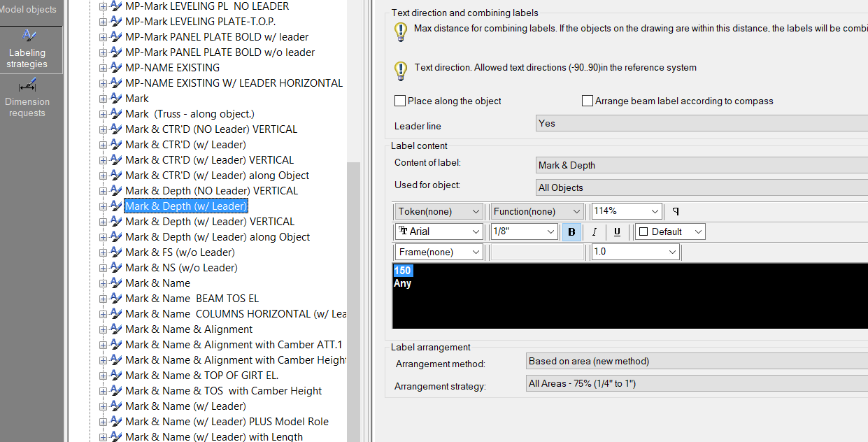Open the Function(none) dropdown

tap(537, 211)
